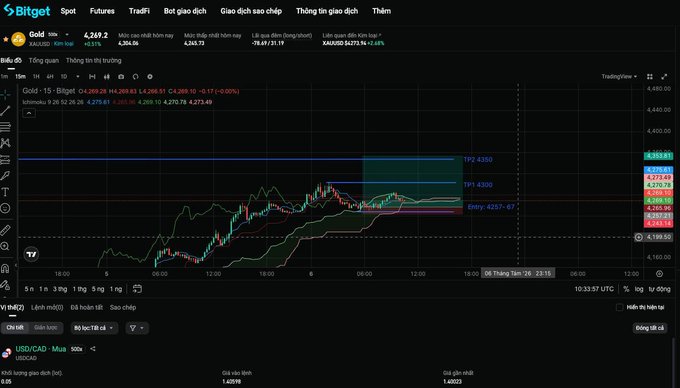Open Giao dịch sao chép menu
The width and height of the screenshot is (680, 388).
pos(251,11)
